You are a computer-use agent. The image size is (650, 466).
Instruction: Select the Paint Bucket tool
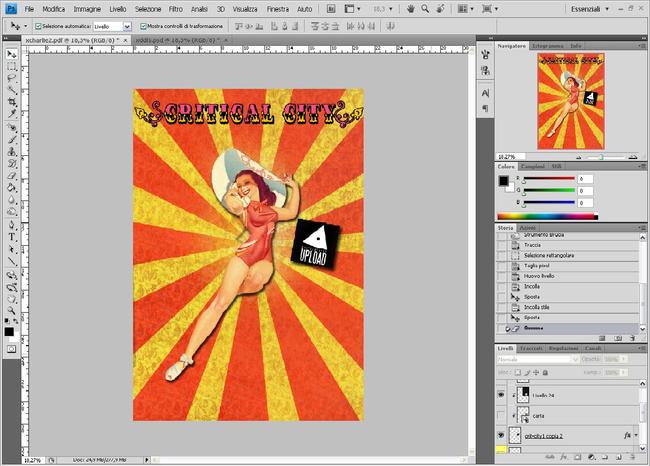point(11,187)
